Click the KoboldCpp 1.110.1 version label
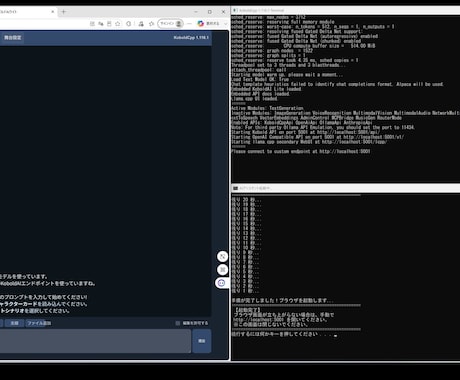Image resolution: width=460 pixels, height=380 pixels. pos(191,38)
